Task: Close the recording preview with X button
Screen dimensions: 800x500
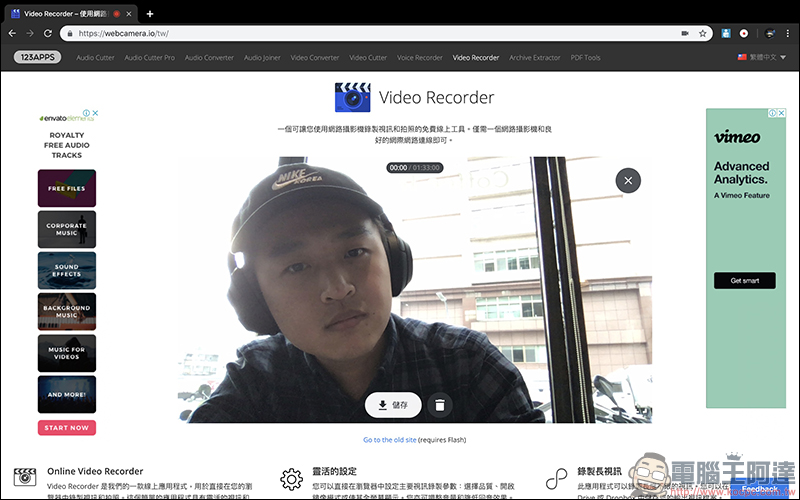Action: point(628,181)
